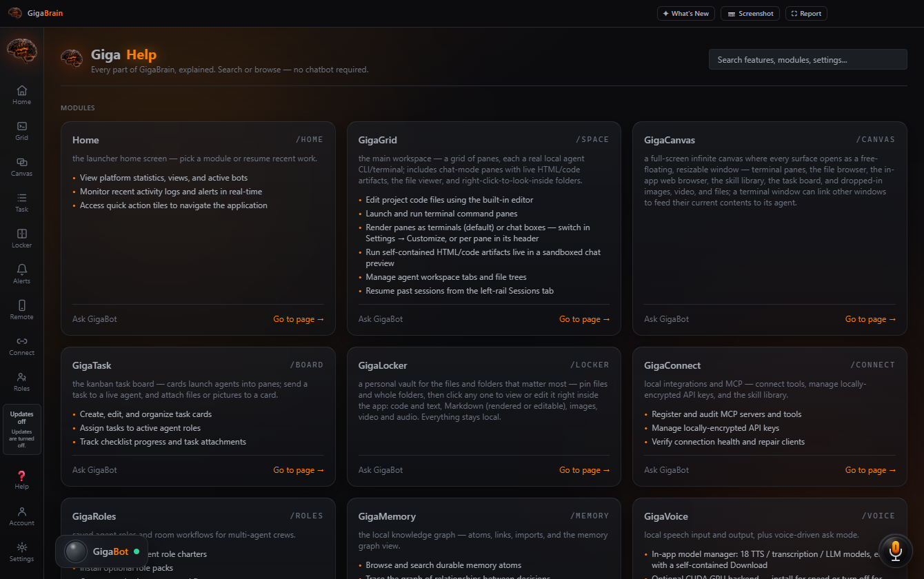Open the Task board sidebar icon

(21, 203)
